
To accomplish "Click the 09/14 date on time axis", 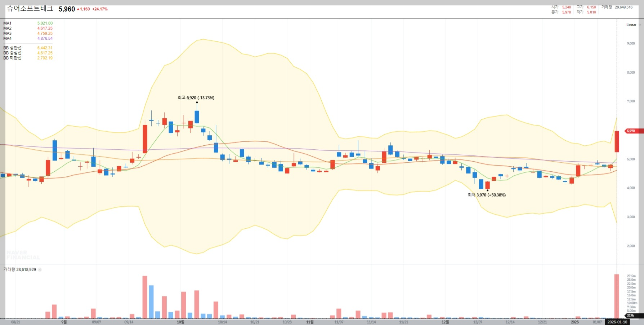I will [x=129, y=322].
